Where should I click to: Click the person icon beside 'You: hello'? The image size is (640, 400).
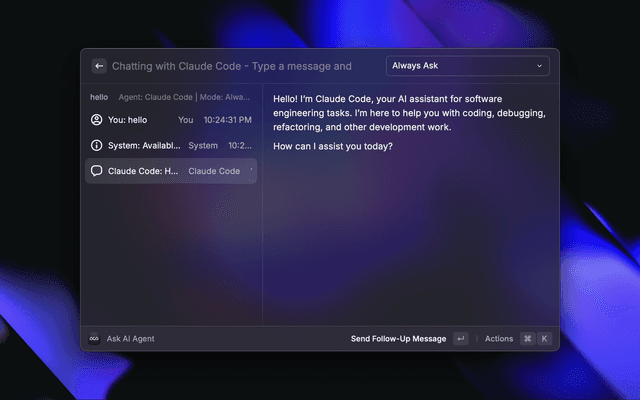[96, 120]
